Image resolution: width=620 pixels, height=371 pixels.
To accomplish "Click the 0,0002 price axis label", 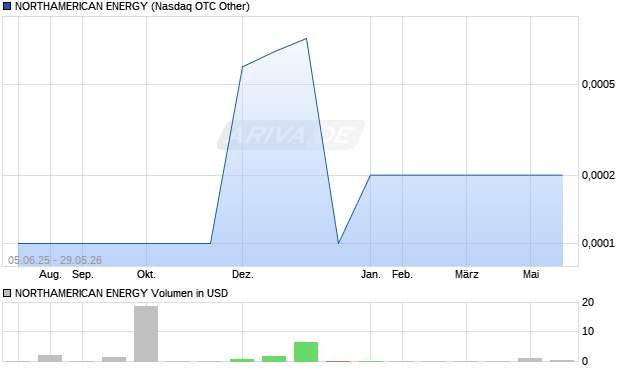I will coord(598,175).
